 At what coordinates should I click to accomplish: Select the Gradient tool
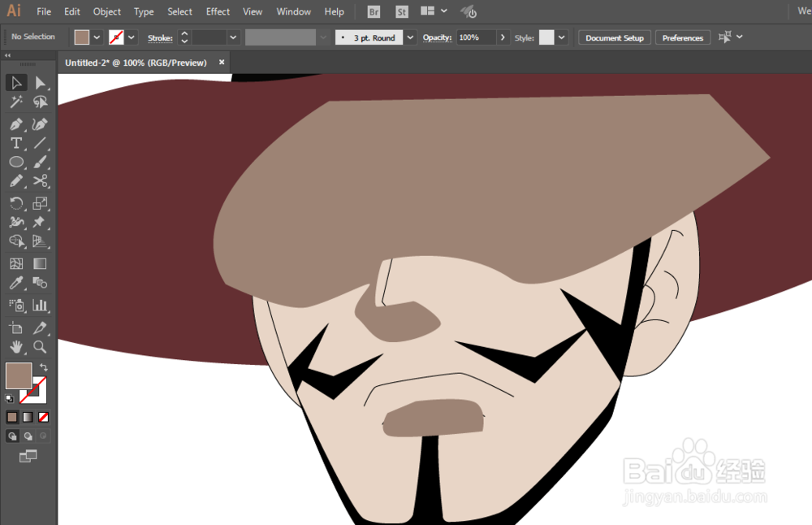[x=40, y=263]
